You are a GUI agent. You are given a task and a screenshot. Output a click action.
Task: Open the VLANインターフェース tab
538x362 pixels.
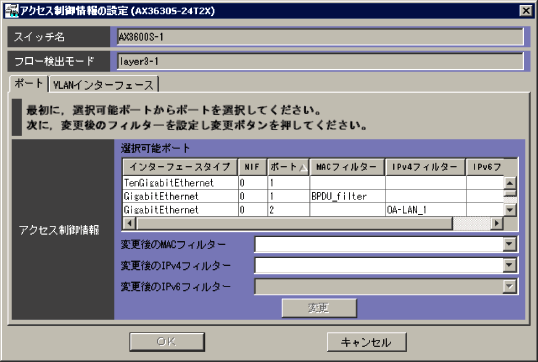[103, 85]
